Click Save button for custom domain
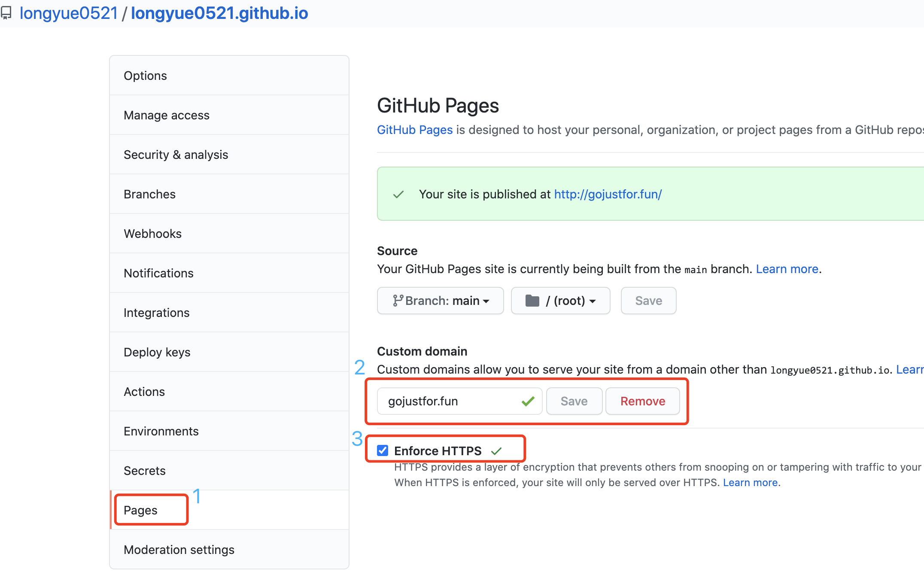Viewport: 924px width, 578px height. (574, 401)
